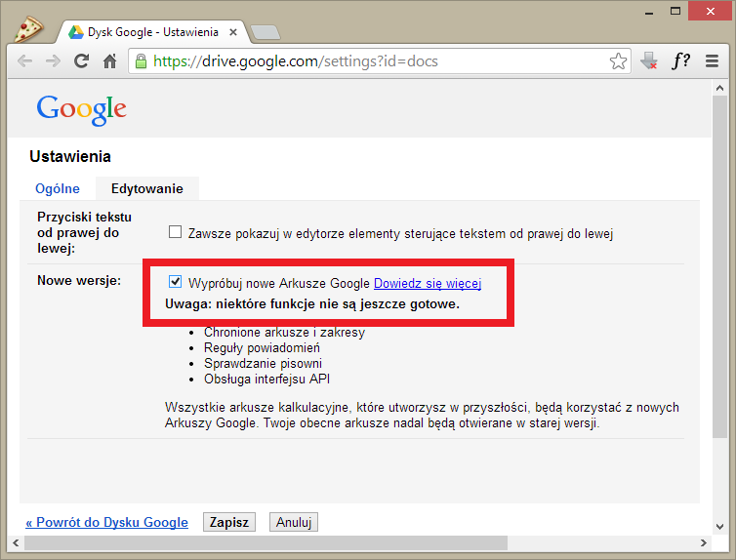Close the Chrome window with the red X
The image size is (736, 560).
(711, 12)
